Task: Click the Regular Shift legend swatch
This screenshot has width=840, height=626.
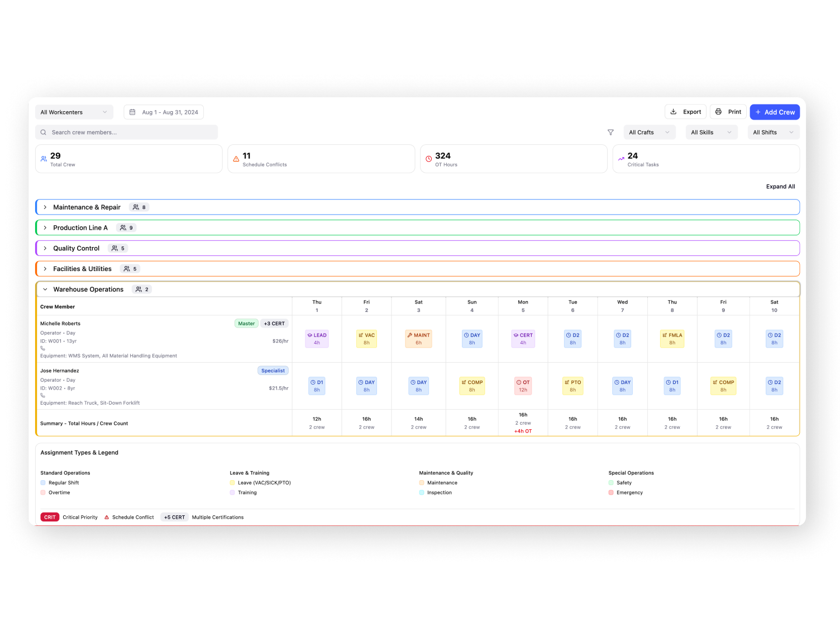Action: coord(43,483)
